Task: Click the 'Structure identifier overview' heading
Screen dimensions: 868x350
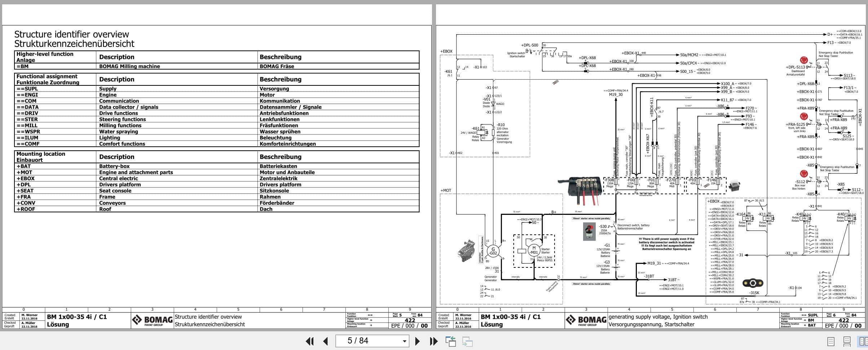Action: point(71,34)
